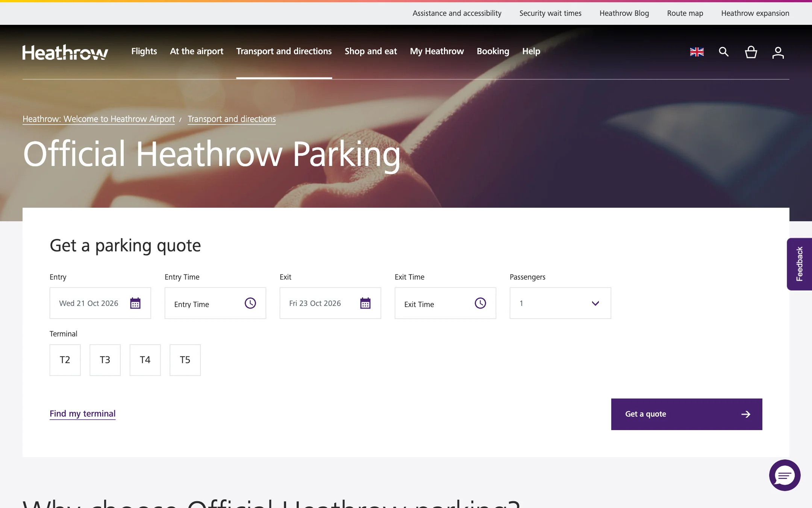
Task: Click the Heathrow logo
Action: [x=65, y=52]
